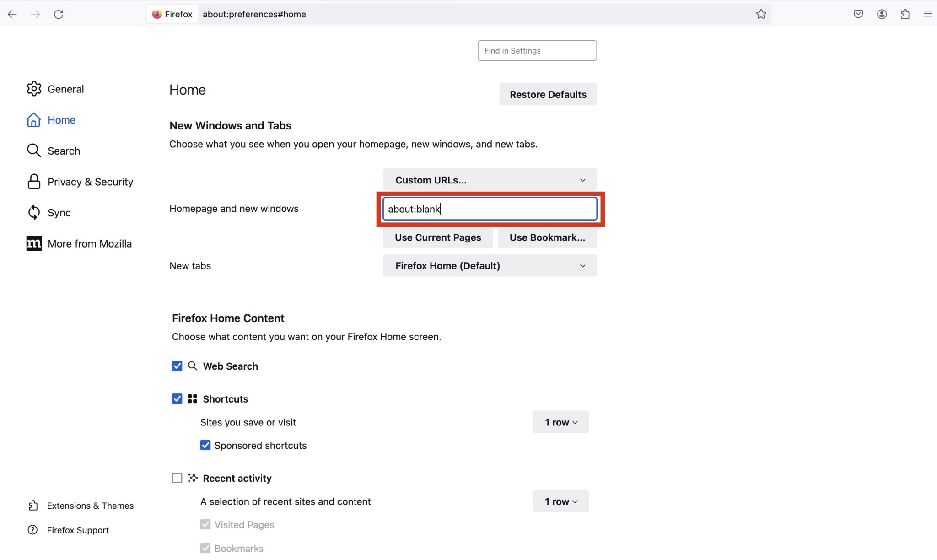
Task: Open the Custom URLs homepage dropdown
Action: coord(490,180)
